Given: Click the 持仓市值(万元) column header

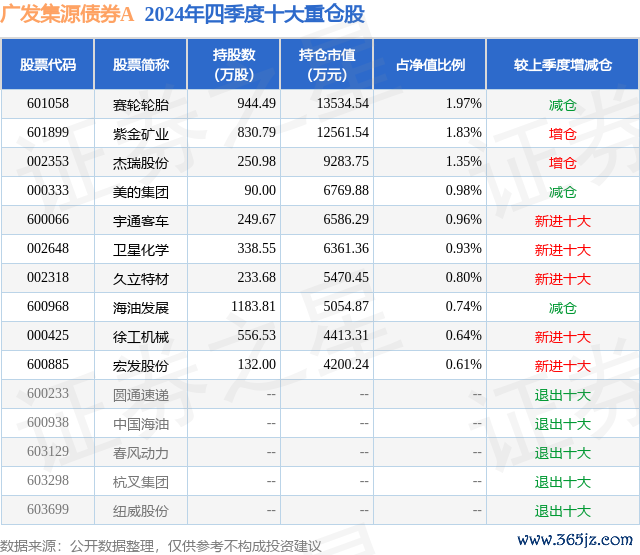Looking at the screenshot, I should pos(327,64).
